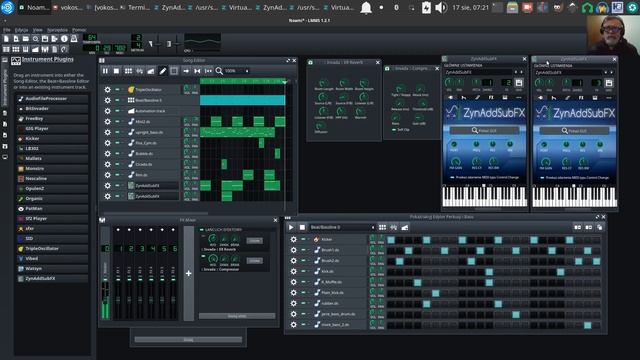Click Pokaż GUI in the left ZynAddSubFX window
Viewport: 640px width, 360px height.
[x=484, y=130]
